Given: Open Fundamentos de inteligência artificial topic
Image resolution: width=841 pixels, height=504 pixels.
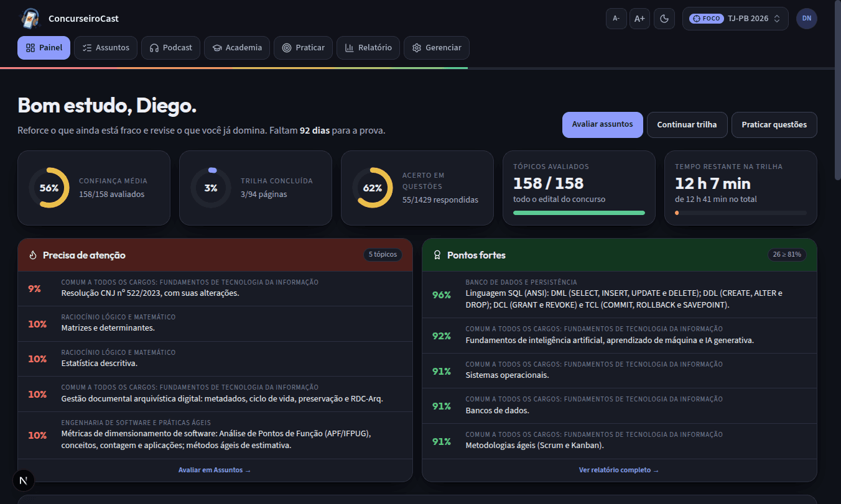Looking at the screenshot, I should pyautogui.click(x=620, y=336).
